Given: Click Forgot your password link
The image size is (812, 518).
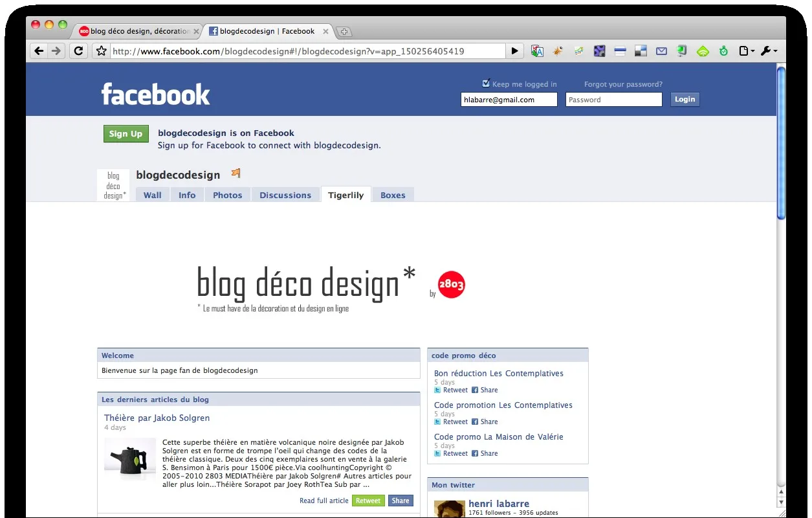Looking at the screenshot, I should click(x=623, y=84).
